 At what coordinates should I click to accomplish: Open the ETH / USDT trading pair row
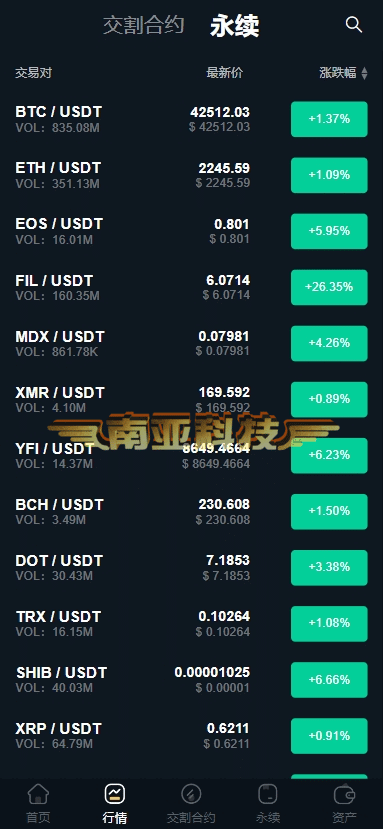tap(192, 175)
